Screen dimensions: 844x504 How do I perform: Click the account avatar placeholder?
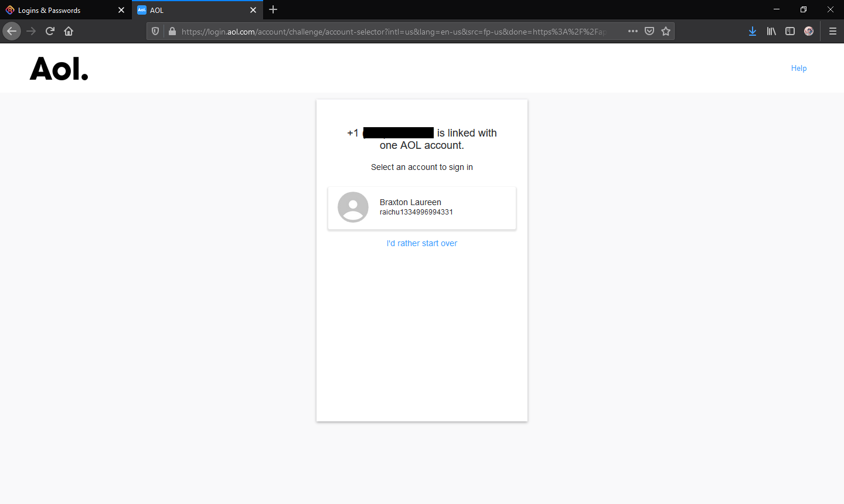[x=353, y=207]
